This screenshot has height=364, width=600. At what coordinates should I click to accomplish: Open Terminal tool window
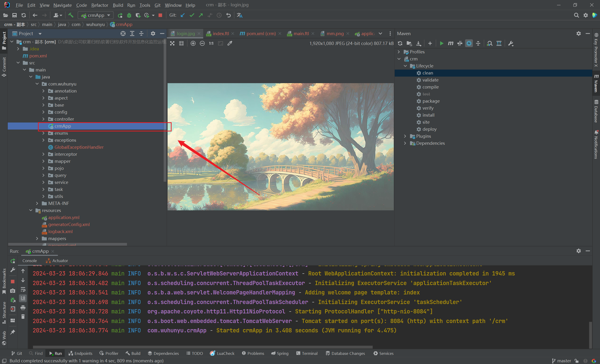(307, 353)
